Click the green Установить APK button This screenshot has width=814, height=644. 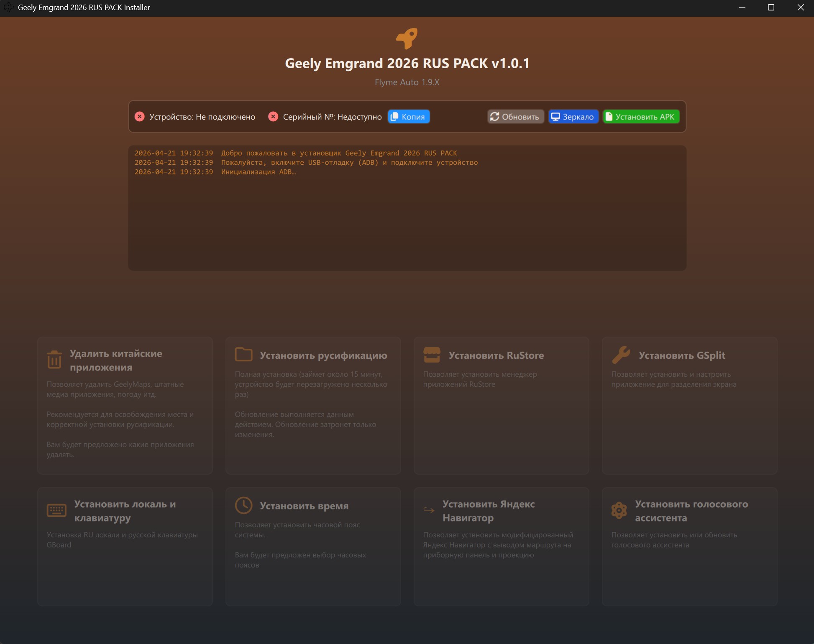point(641,117)
